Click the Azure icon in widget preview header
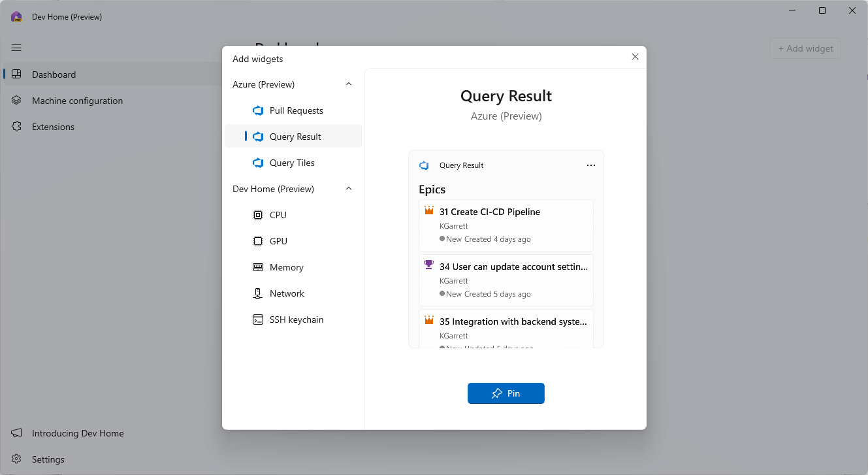This screenshot has height=475, width=868. (424, 165)
